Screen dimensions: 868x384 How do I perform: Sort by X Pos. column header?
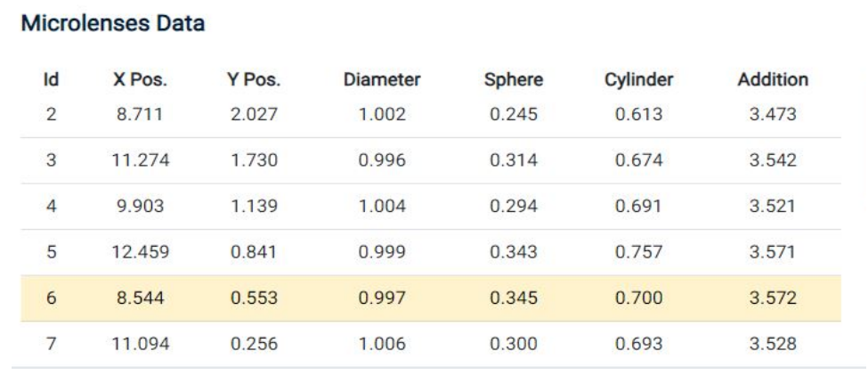click(140, 80)
